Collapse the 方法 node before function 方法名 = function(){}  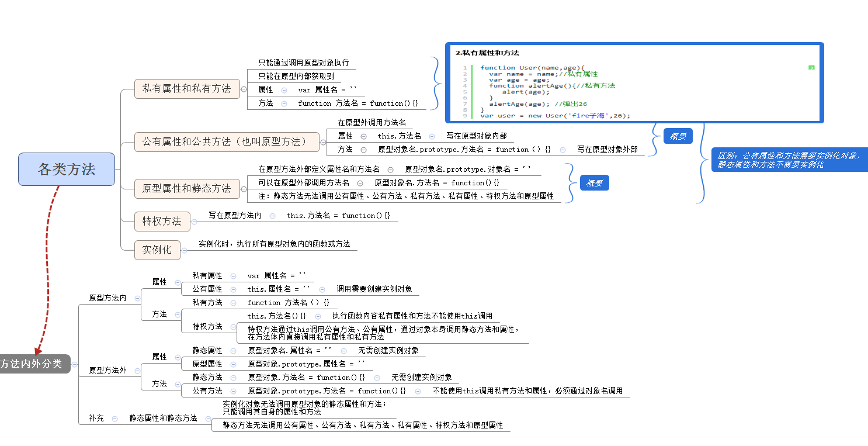click(x=284, y=103)
